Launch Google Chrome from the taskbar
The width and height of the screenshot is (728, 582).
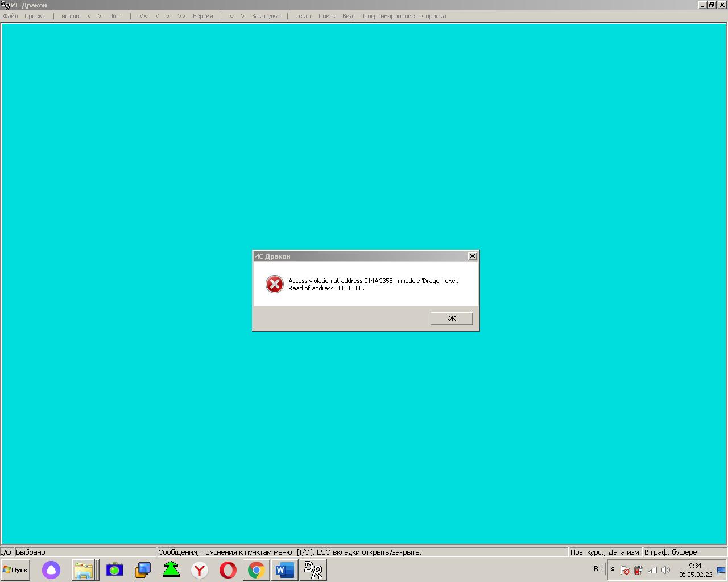(x=257, y=569)
